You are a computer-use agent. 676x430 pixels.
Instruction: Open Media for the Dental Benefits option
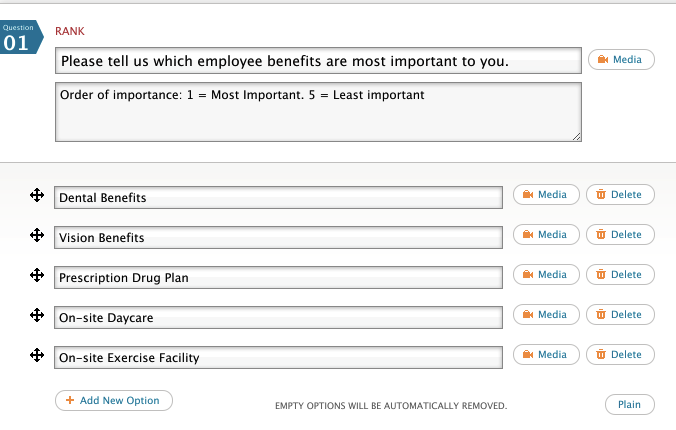pyautogui.click(x=545, y=195)
